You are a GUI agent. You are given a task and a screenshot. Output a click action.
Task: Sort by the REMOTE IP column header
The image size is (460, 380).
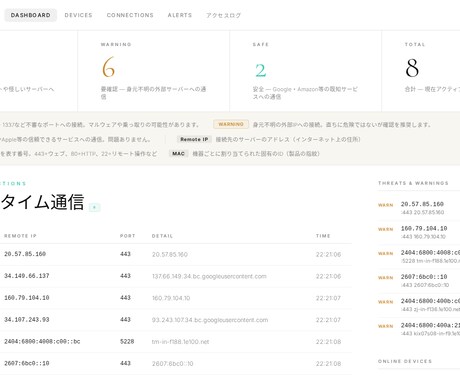tap(20, 236)
